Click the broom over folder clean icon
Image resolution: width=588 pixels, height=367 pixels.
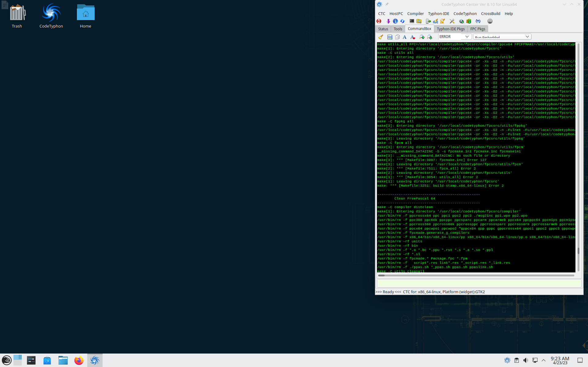pos(443,21)
